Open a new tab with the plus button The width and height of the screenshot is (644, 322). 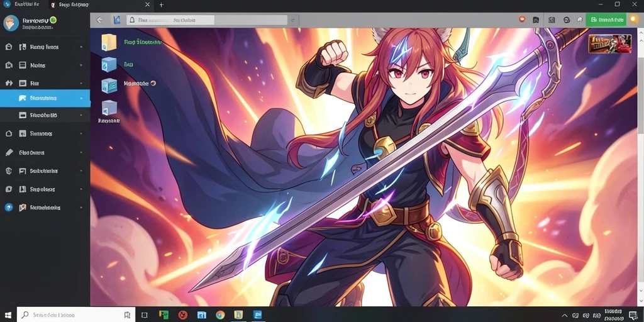point(162,4)
